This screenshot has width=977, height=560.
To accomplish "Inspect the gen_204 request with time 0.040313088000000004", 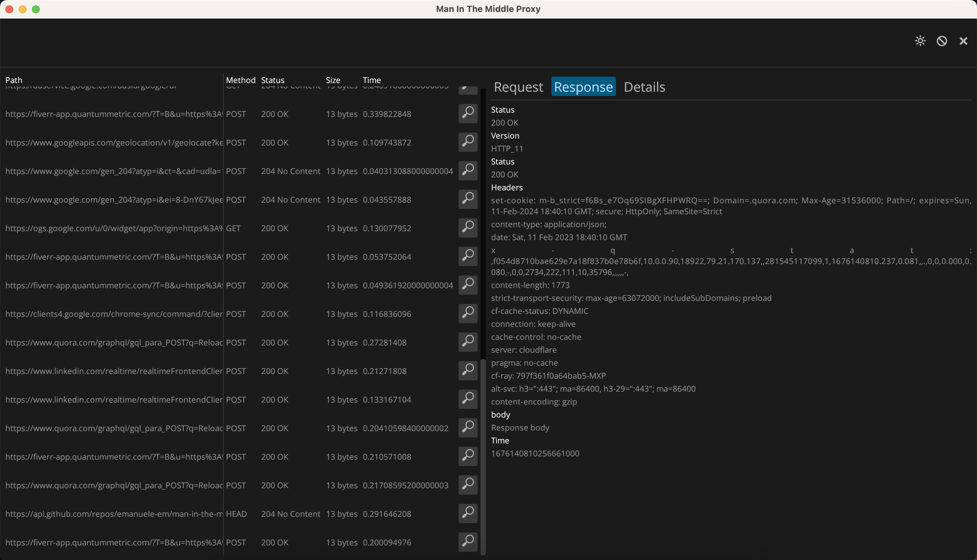I will point(468,170).
